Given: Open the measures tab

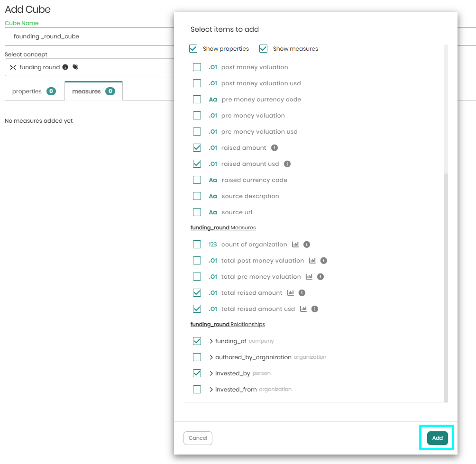Looking at the screenshot, I should 93,91.
